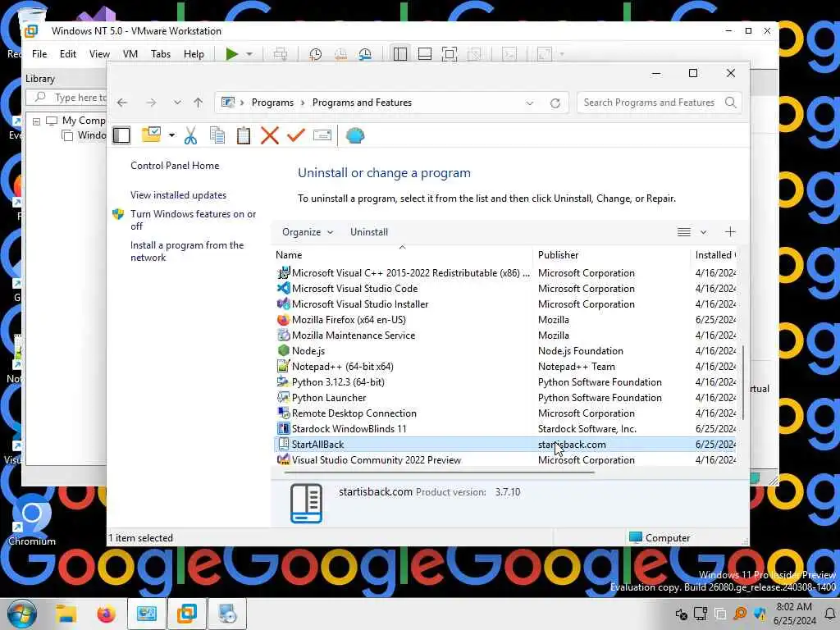Toggle the navigation pane icon in the toolbar
The height and width of the screenshot is (630, 840).
(121, 135)
